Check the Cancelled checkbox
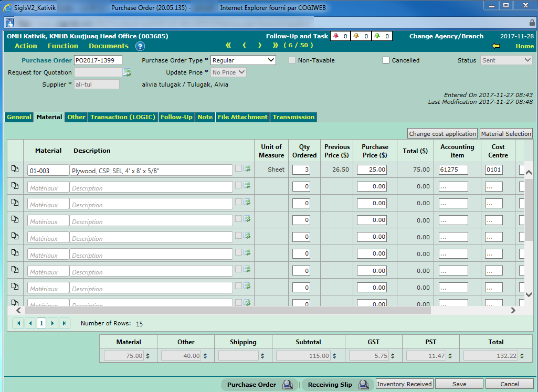 click(386, 60)
